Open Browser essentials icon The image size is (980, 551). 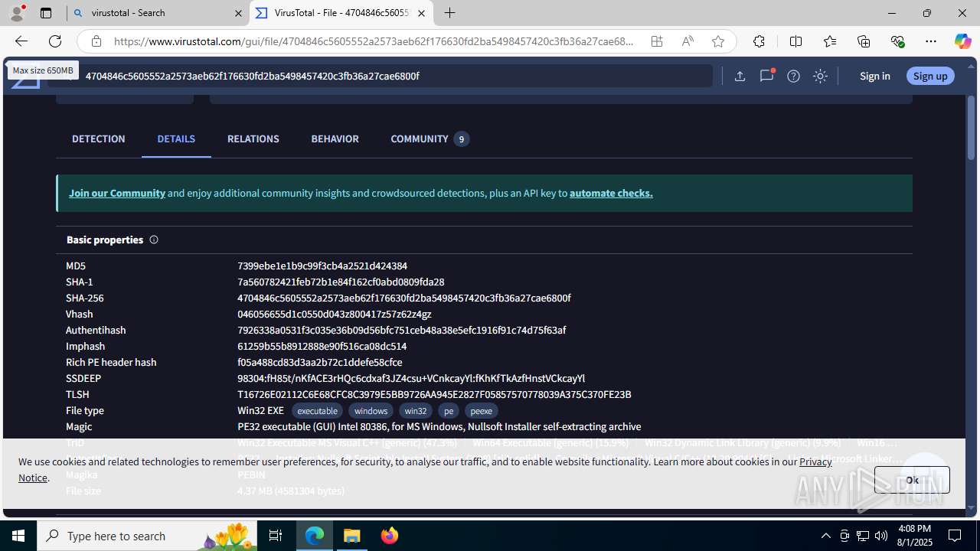pyautogui.click(x=897, y=41)
